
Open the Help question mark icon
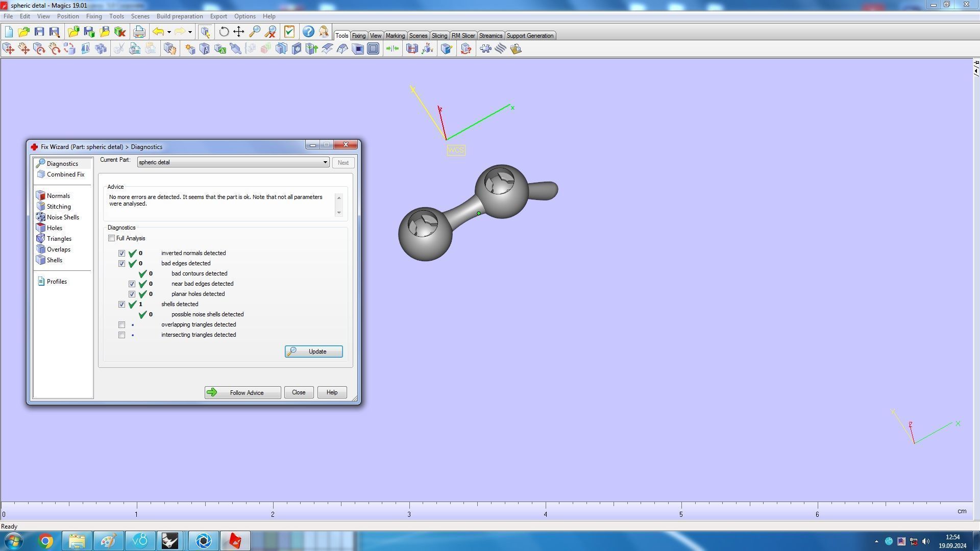(308, 32)
